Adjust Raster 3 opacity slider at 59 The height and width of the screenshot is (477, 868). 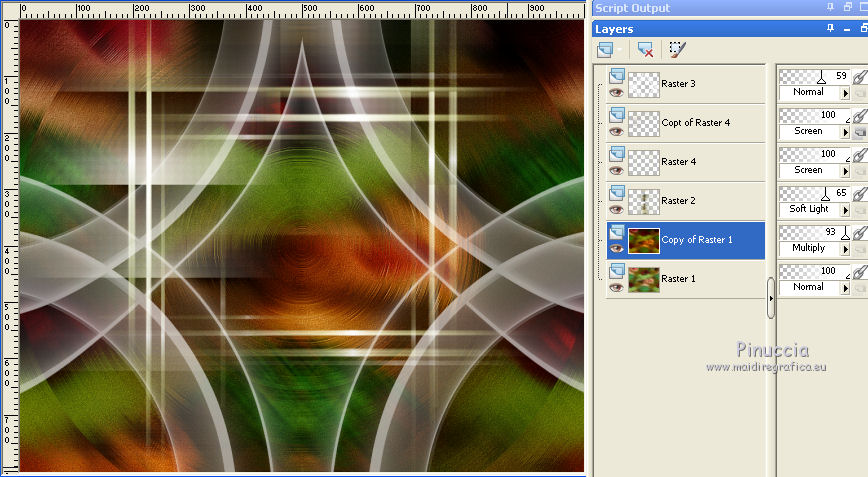tap(822, 76)
